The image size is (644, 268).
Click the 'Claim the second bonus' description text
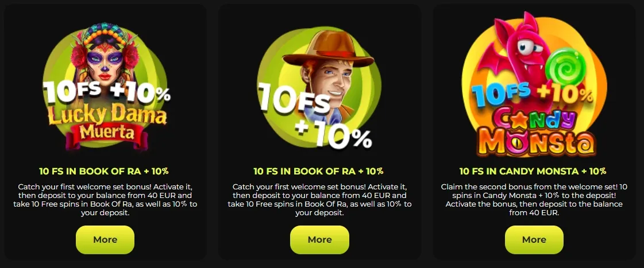coord(534,200)
